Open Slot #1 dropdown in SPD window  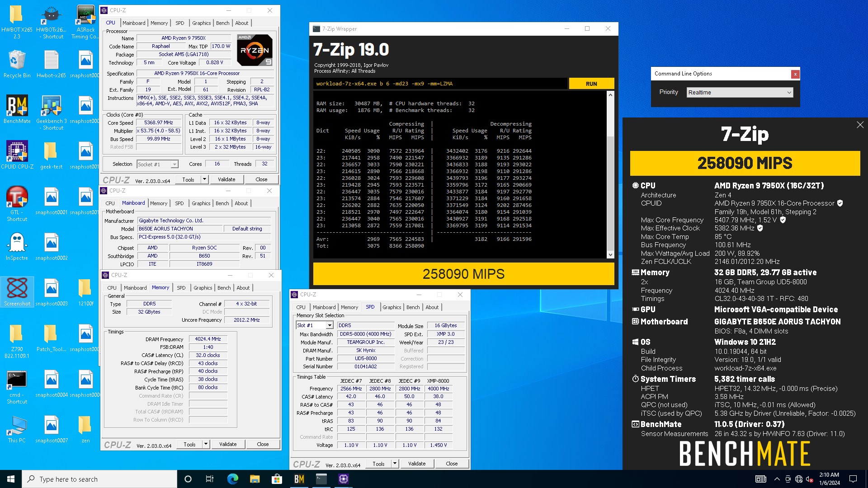click(315, 325)
